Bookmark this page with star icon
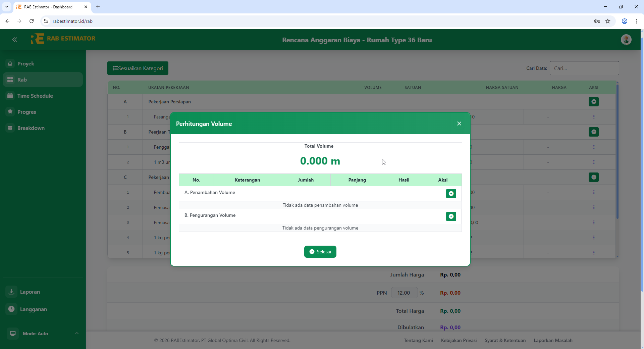644x349 pixels. (608, 21)
